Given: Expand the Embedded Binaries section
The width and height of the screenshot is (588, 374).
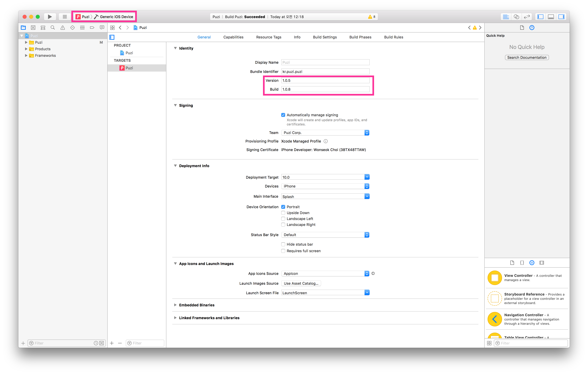Looking at the screenshot, I should coord(175,305).
